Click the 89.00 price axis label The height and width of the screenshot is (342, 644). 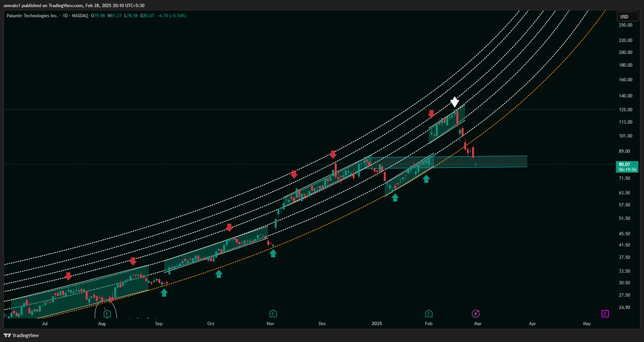[x=624, y=151]
